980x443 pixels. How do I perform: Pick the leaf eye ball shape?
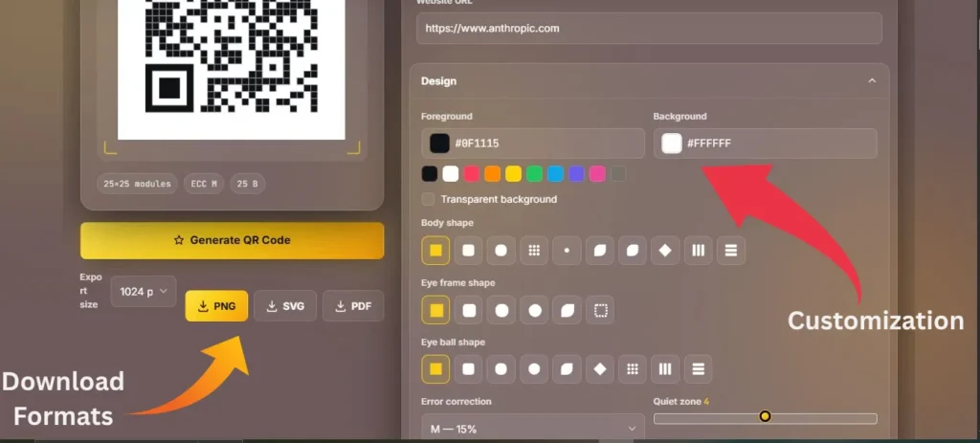(x=567, y=369)
